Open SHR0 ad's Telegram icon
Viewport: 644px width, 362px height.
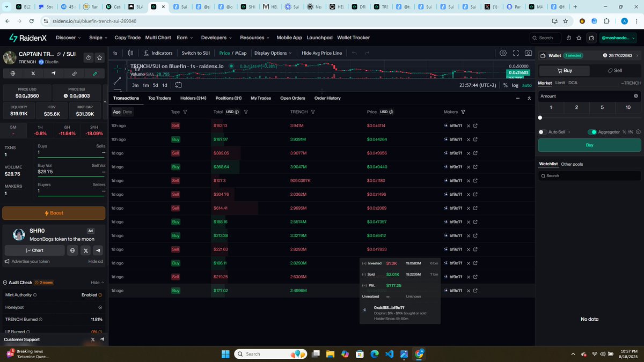[98, 250]
